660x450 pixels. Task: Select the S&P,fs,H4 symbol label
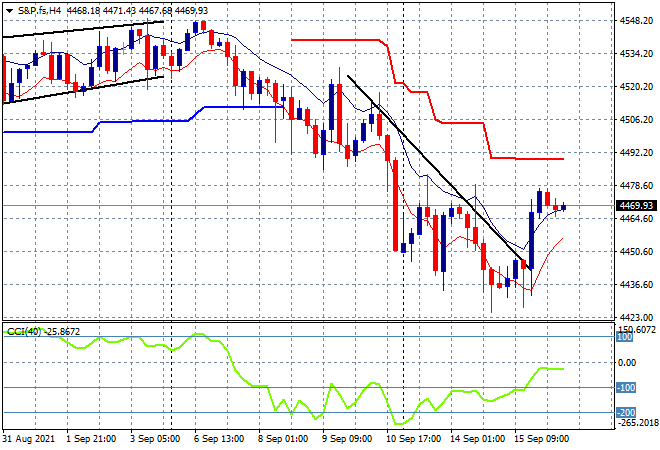[x=40, y=11]
